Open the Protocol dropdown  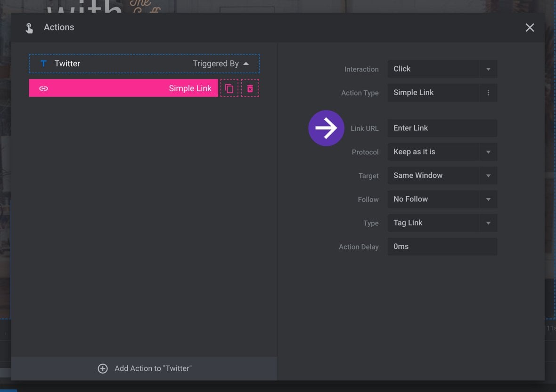(x=442, y=152)
